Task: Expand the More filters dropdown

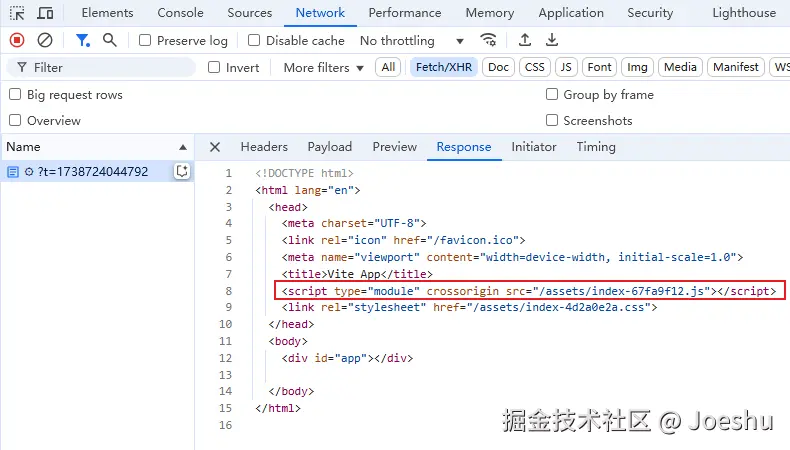Action: click(x=316, y=68)
